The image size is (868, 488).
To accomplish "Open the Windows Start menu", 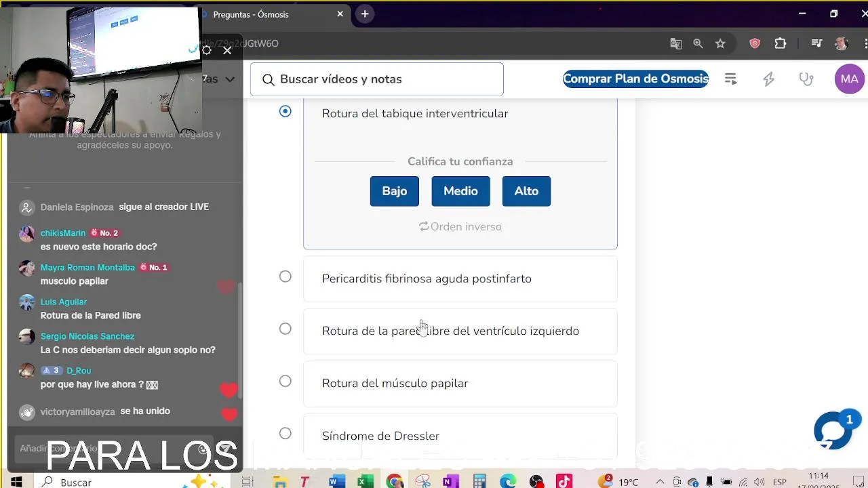I will tap(16, 482).
